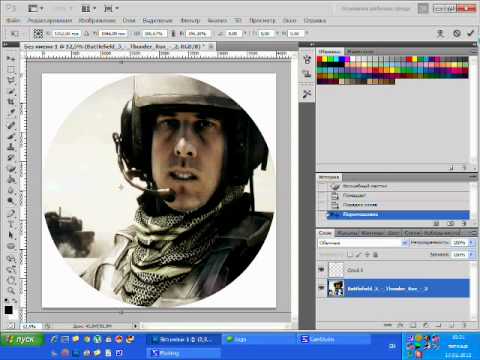Open the Изображение menu
The width and height of the screenshot is (480, 360).
pyautogui.click(x=97, y=21)
